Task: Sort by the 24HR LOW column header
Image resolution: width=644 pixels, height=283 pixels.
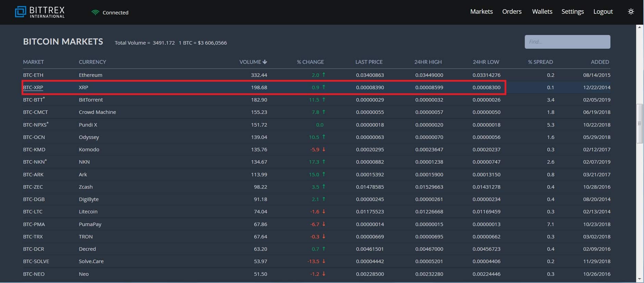Action: coord(486,62)
